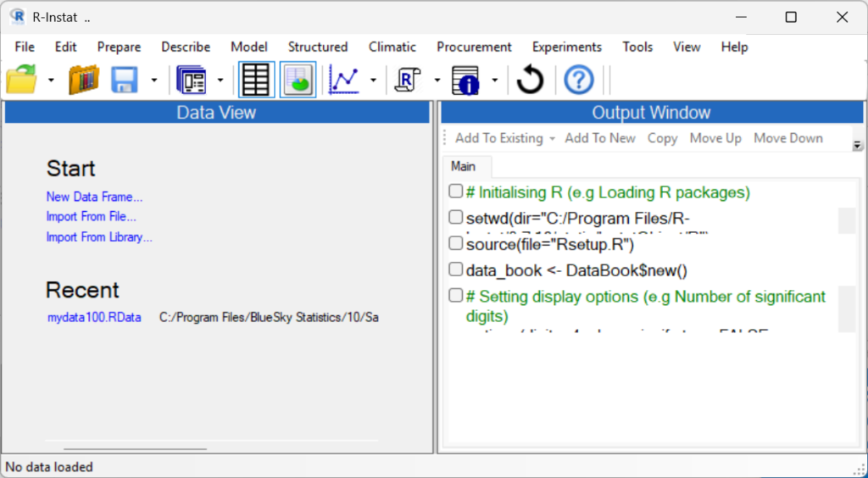Toggle the data view grid icon
Viewport: 868px width, 478px height.
click(x=256, y=81)
